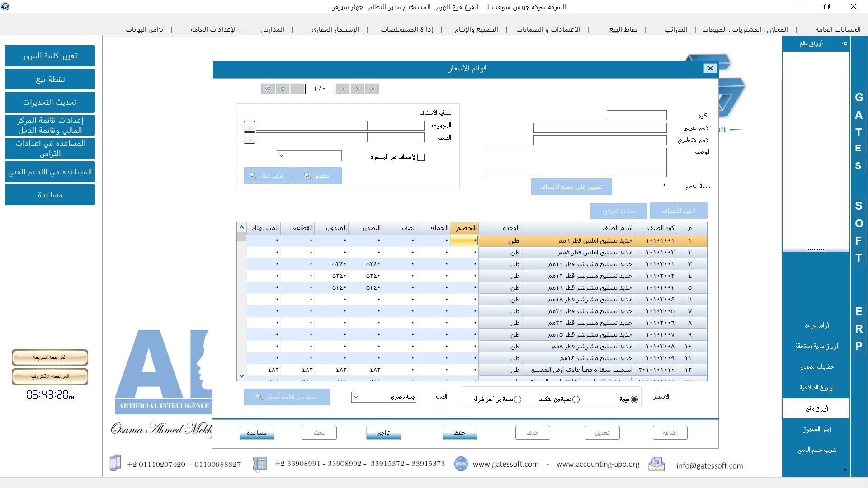Image resolution: width=868 pixels, height=488 pixels.
Task: Select the قيمة price radio button
Action: coord(634,399)
